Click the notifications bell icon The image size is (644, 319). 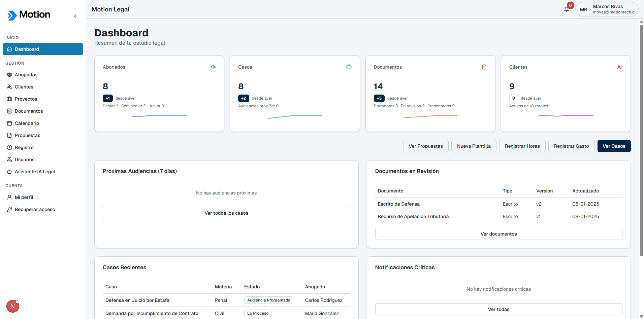tap(567, 9)
